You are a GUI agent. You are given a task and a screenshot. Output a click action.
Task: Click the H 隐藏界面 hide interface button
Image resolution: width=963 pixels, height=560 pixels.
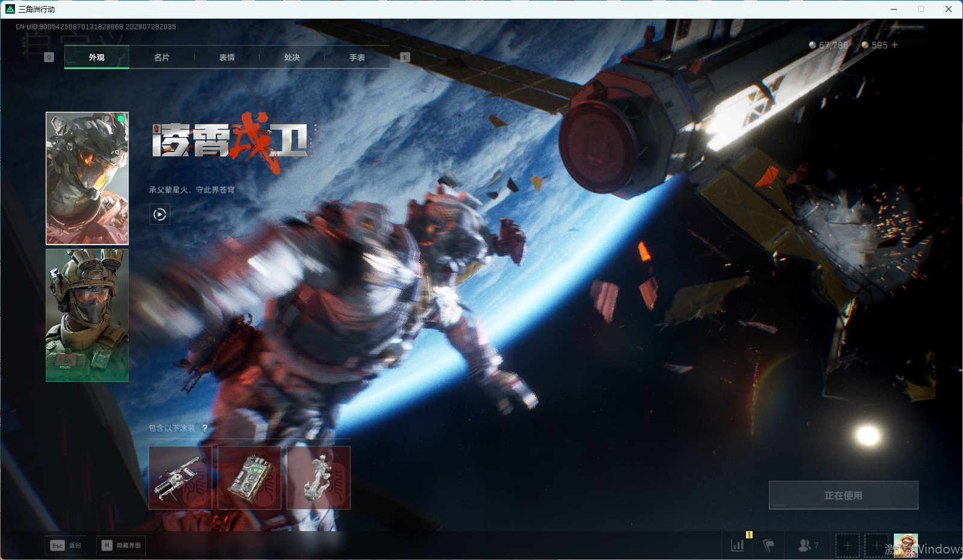(121, 546)
